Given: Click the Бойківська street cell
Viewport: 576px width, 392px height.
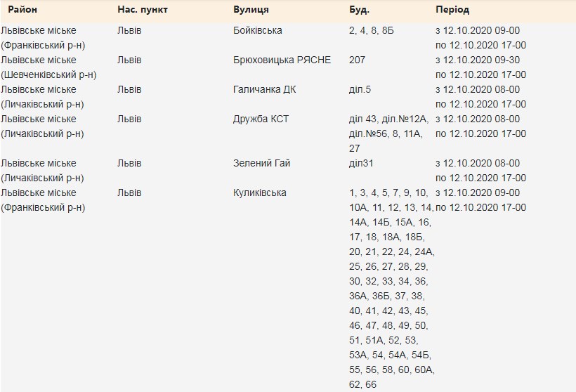Looking at the screenshot, I should [257, 30].
